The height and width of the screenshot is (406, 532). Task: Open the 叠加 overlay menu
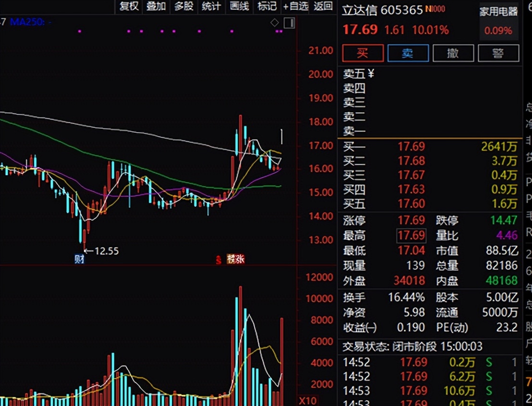(x=156, y=6)
